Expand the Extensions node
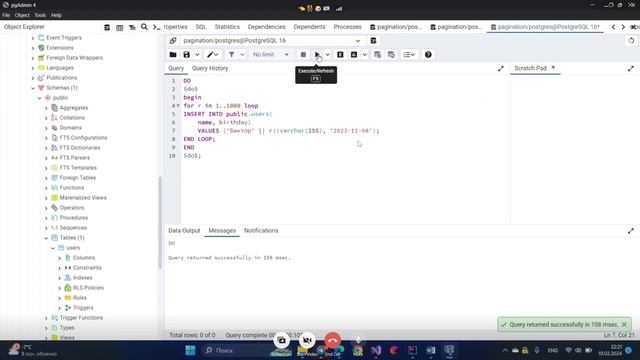The height and width of the screenshot is (360, 640). point(33,48)
